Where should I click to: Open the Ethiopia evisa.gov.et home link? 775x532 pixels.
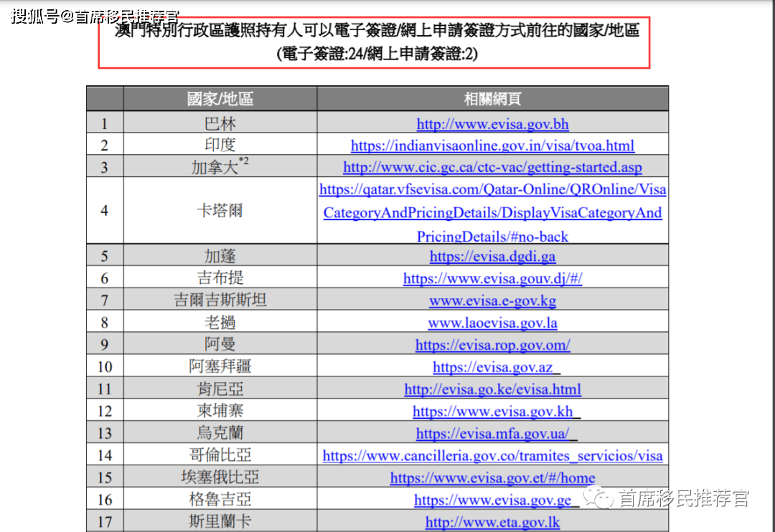coord(492,478)
